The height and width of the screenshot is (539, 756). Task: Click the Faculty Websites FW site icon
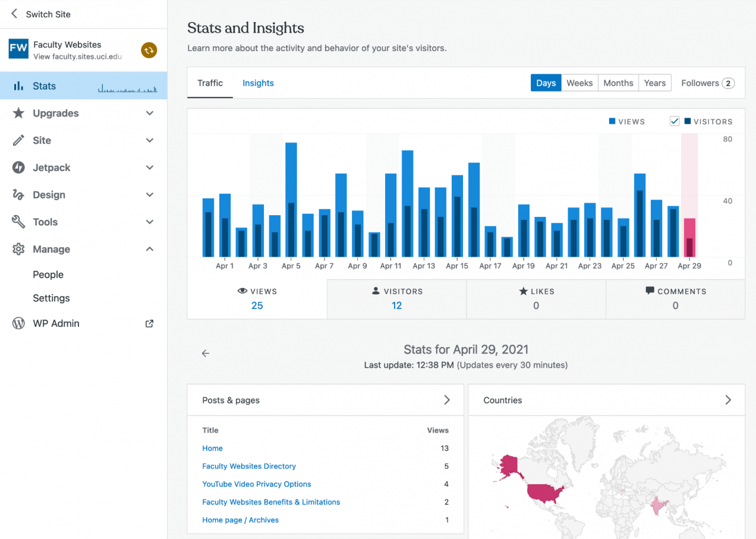(x=18, y=49)
